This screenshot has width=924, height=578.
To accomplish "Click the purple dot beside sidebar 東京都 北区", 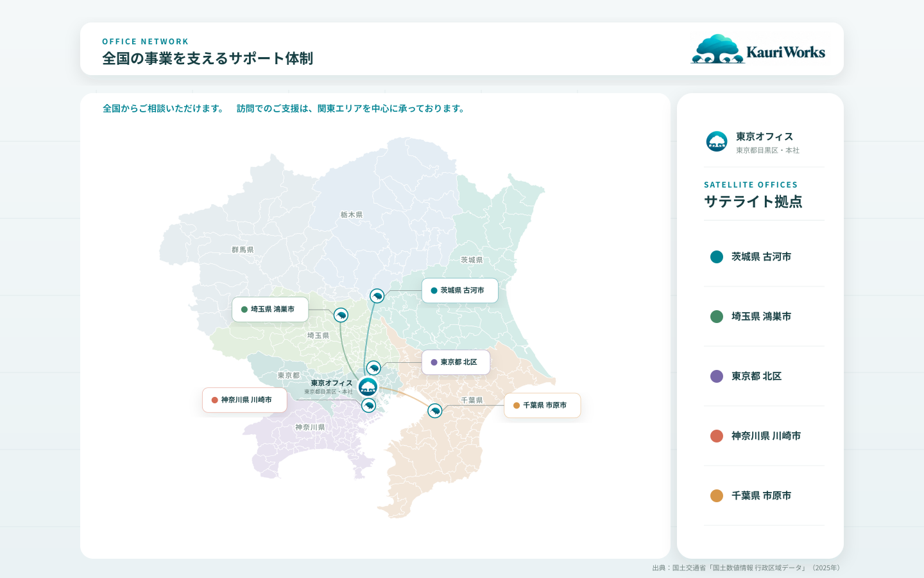I will tap(717, 376).
